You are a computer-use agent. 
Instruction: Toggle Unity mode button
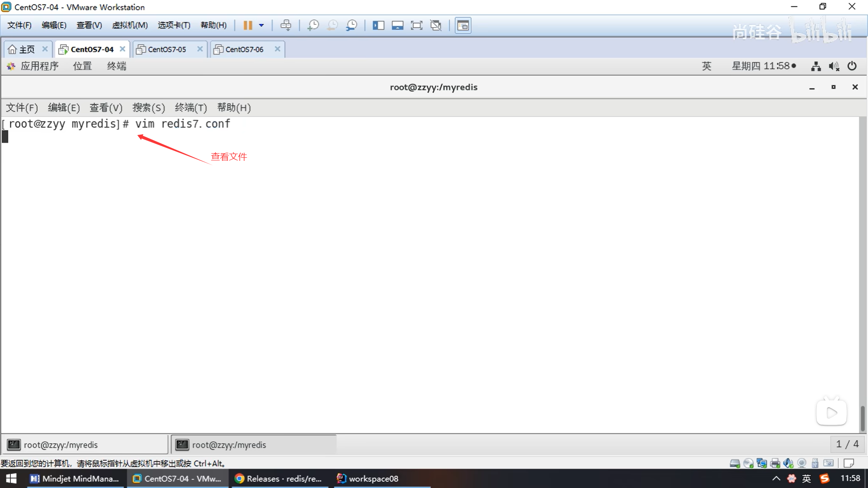(436, 25)
